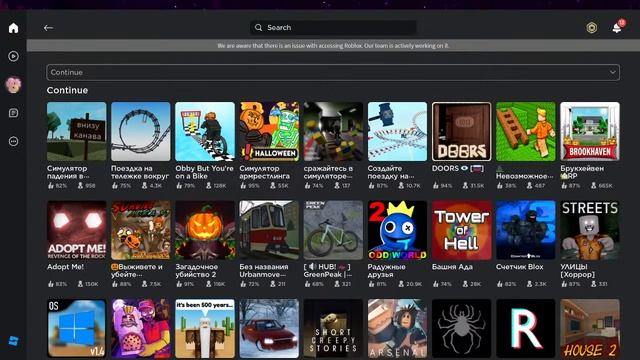The height and width of the screenshot is (360, 640).
Task: Open the chat messages icon in sidebar
Action: [x=13, y=113]
